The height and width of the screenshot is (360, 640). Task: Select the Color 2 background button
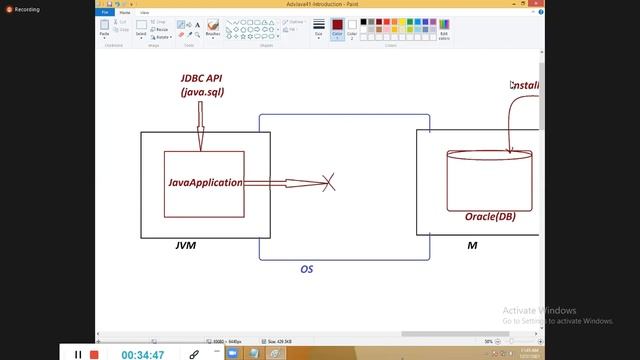pyautogui.click(x=352, y=29)
